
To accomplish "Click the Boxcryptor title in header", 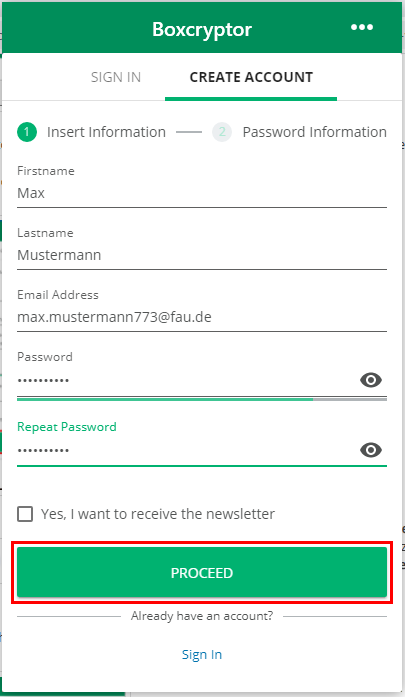I will coord(202,30).
